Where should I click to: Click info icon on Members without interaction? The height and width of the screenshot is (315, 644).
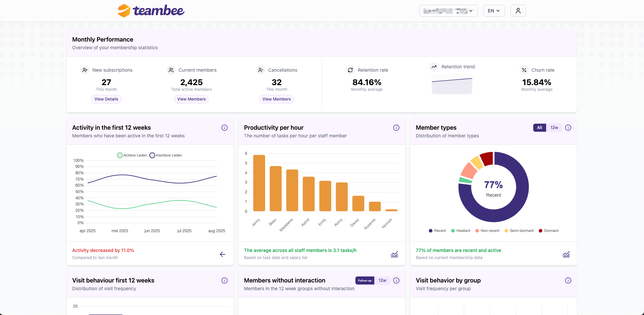point(396,280)
